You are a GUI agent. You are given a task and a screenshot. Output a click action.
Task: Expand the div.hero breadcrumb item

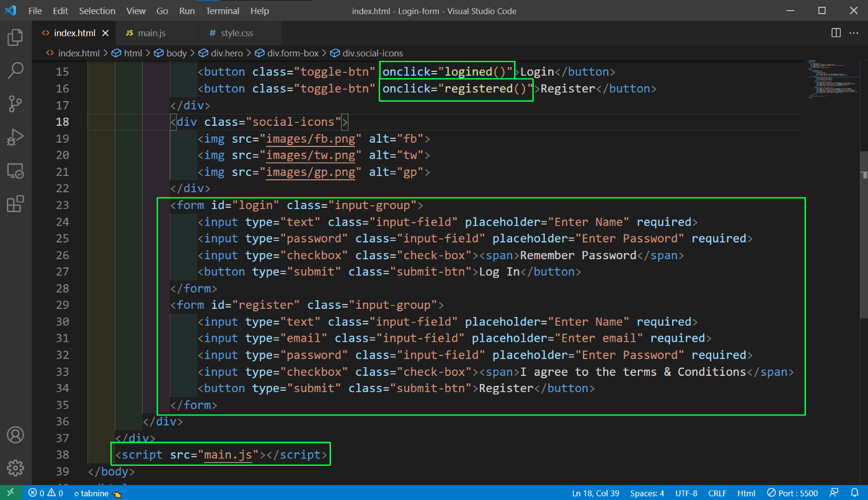click(x=221, y=53)
